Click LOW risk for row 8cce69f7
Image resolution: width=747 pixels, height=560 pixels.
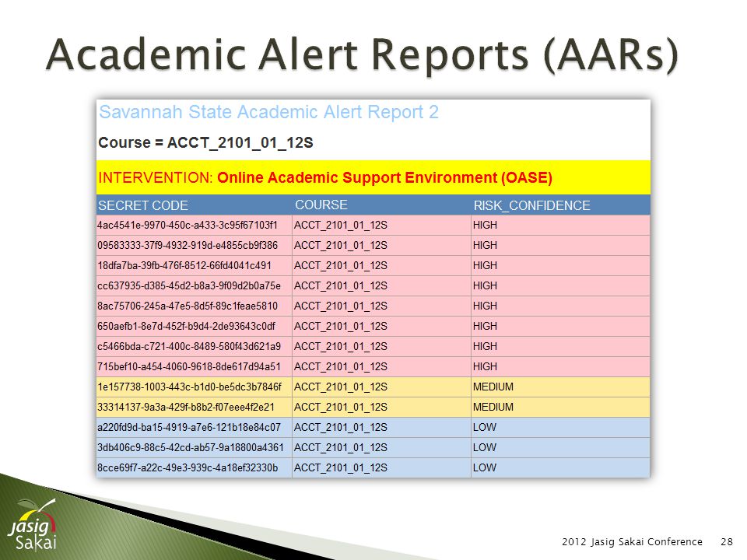tap(485, 467)
